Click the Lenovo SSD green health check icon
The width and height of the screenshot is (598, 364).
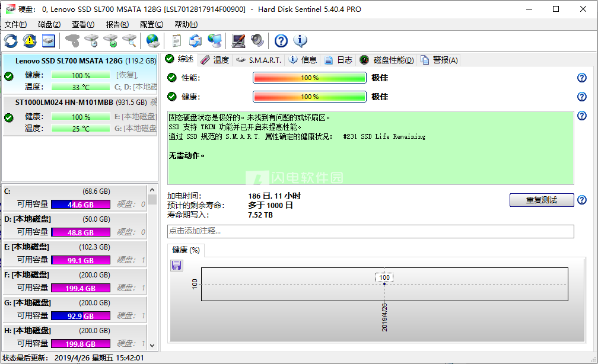pyautogui.click(x=9, y=76)
